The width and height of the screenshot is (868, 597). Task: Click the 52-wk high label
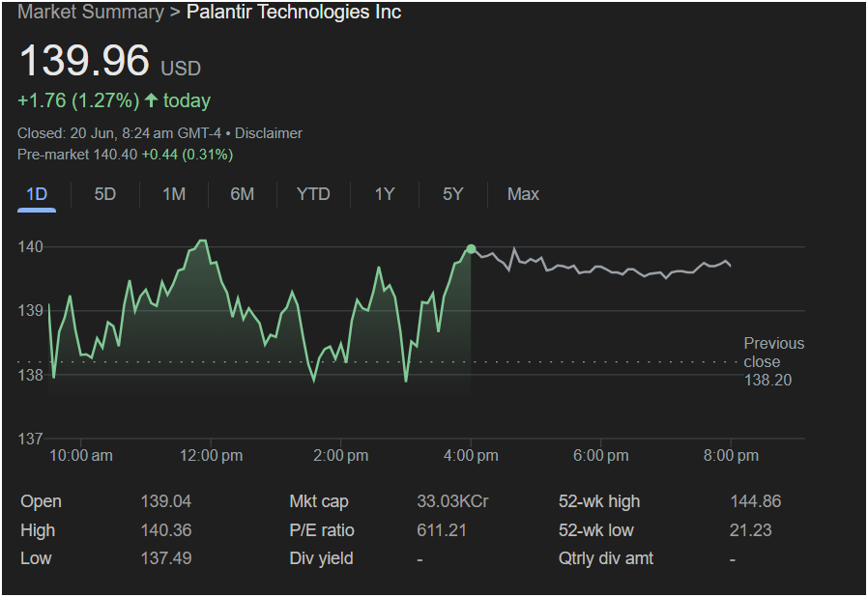point(599,501)
